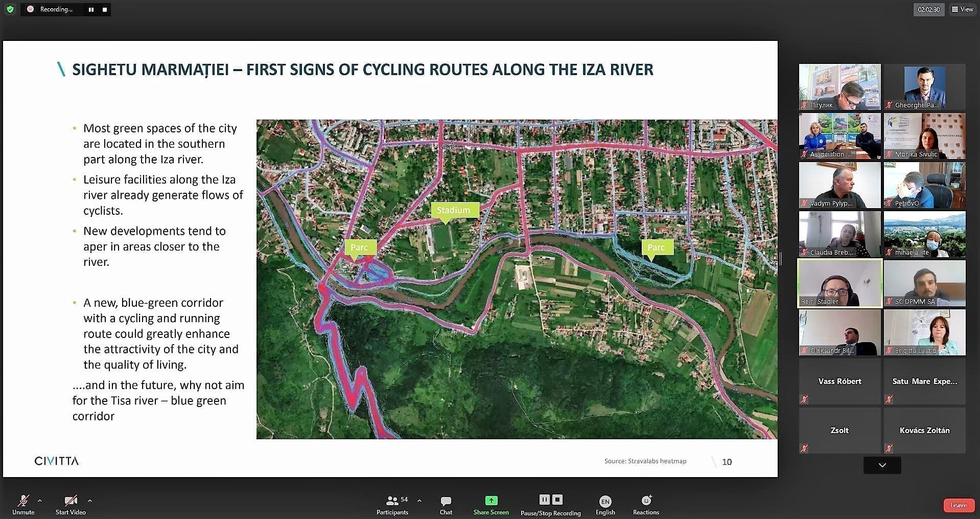The image size is (980, 519).
Task: Click the right Parc map label
Action: coord(657,247)
